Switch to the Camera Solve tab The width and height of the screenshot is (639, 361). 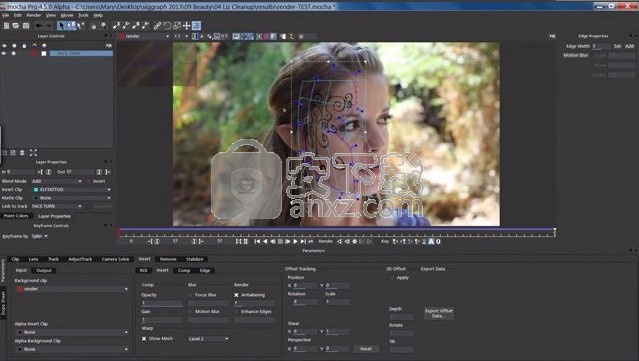click(115, 259)
